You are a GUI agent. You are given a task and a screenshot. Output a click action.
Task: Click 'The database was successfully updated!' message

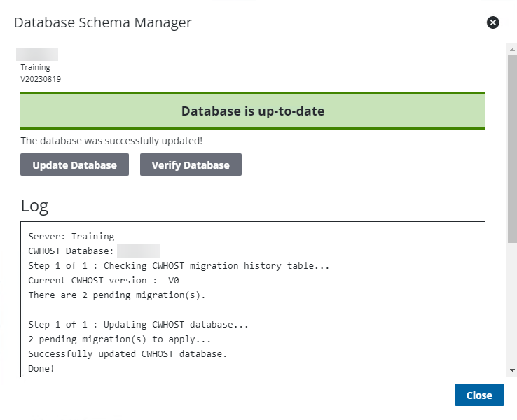coord(111,141)
